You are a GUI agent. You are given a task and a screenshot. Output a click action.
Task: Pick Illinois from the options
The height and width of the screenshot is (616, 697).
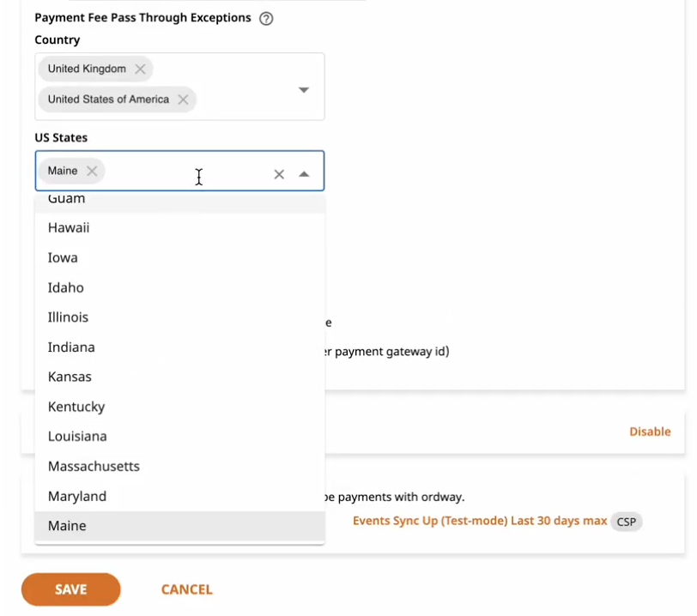179,317
